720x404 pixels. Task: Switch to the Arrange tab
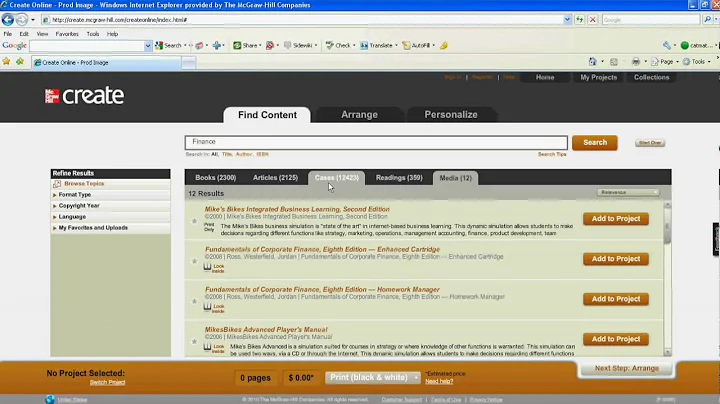[x=360, y=115]
